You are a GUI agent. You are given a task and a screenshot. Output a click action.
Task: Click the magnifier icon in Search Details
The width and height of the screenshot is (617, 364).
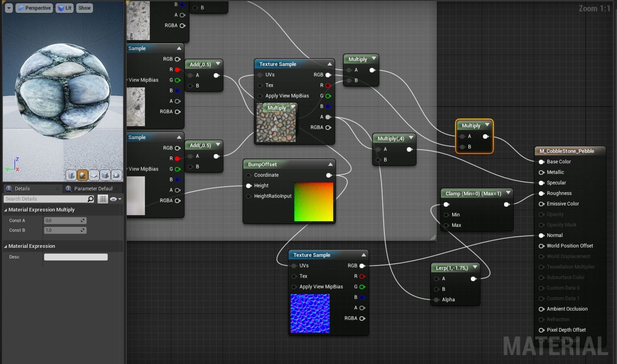coord(91,199)
